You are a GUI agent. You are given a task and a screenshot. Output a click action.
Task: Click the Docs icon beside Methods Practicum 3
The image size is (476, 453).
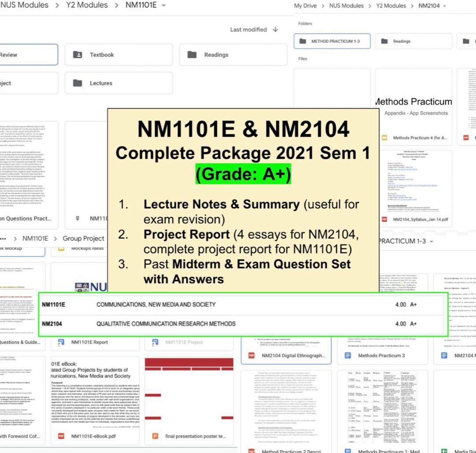pyautogui.click(x=348, y=355)
